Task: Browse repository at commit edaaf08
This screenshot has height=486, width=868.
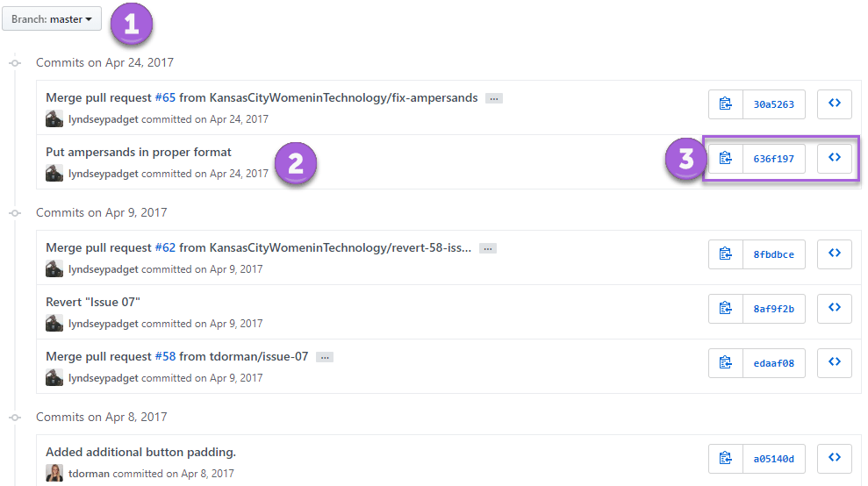Action: 834,362
